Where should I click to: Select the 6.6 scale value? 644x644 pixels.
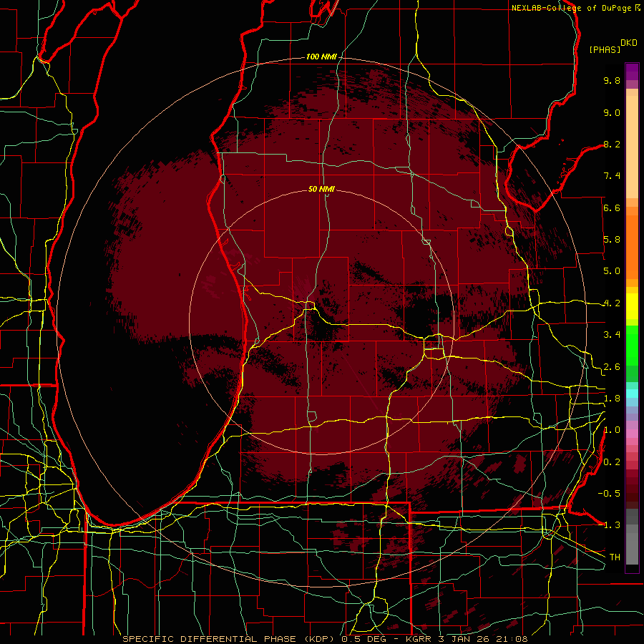point(612,208)
